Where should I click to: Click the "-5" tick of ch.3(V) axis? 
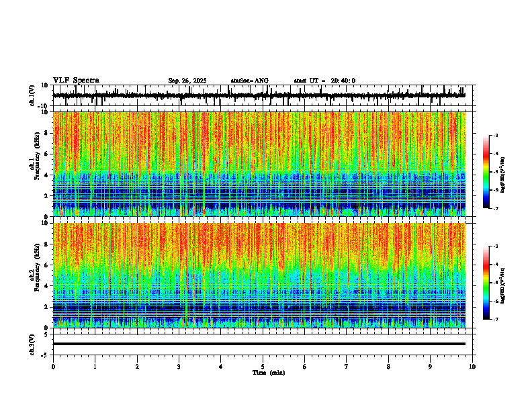coord(45,355)
